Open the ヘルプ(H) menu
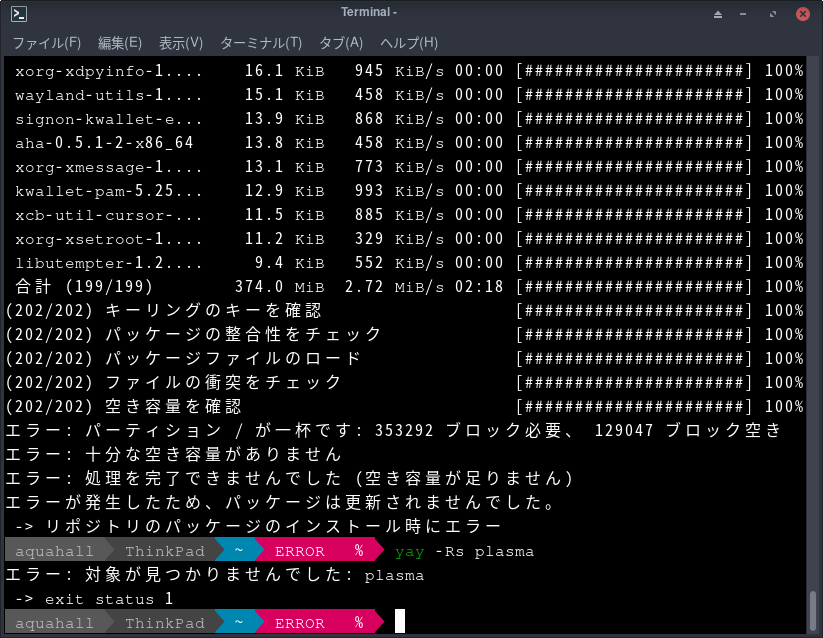Screen dimensions: 823x638 pyautogui.click(x=409, y=43)
